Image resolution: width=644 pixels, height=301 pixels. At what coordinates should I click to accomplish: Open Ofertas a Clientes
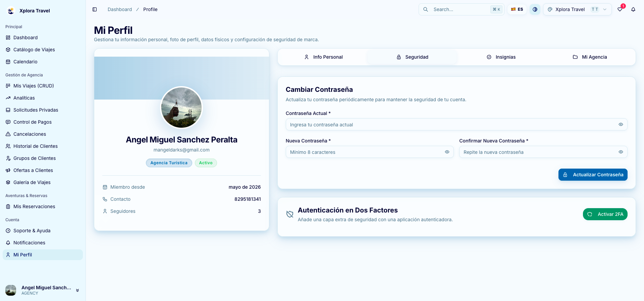tap(43, 170)
